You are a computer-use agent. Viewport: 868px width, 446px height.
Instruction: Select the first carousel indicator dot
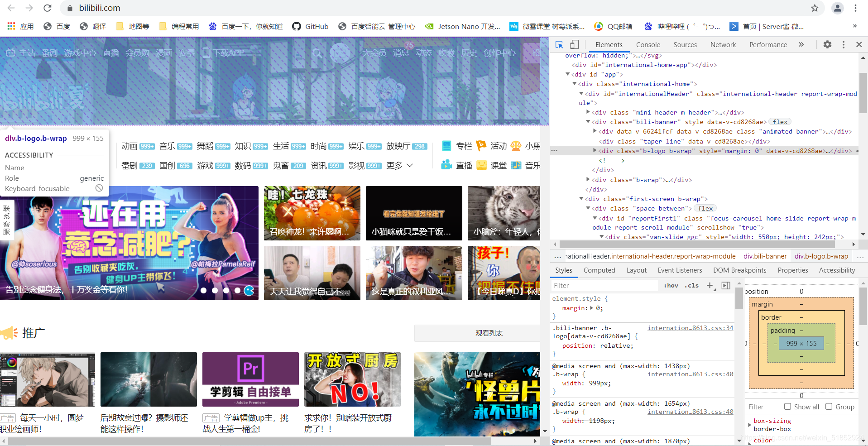click(x=204, y=291)
